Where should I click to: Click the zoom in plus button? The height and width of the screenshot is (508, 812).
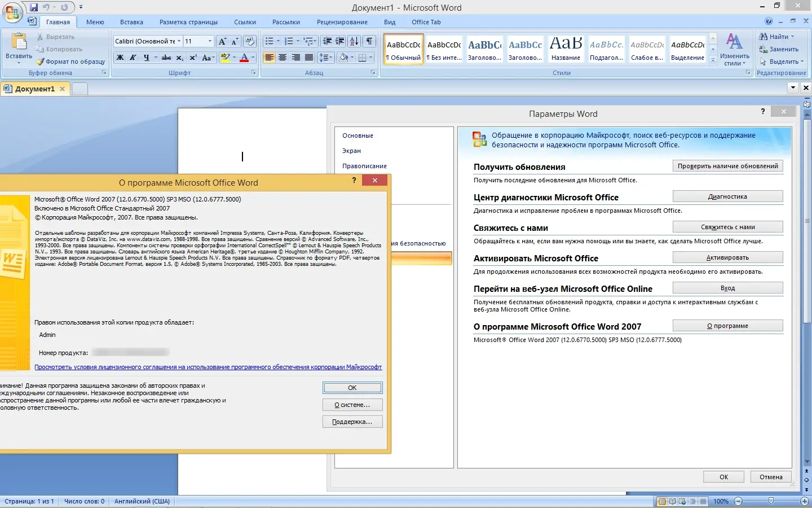[x=805, y=501]
